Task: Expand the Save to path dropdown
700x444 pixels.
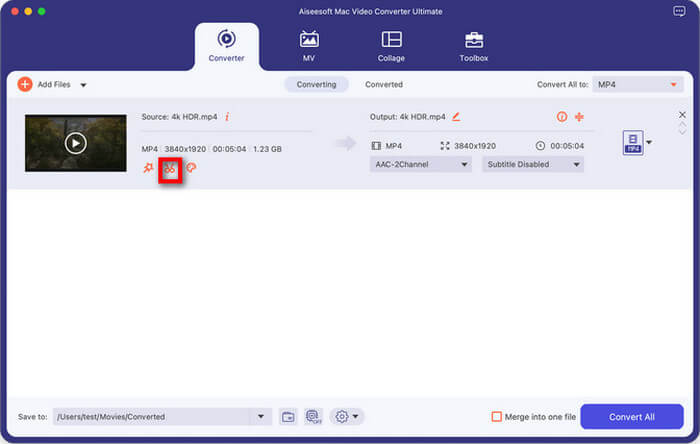Action: tap(261, 416)
